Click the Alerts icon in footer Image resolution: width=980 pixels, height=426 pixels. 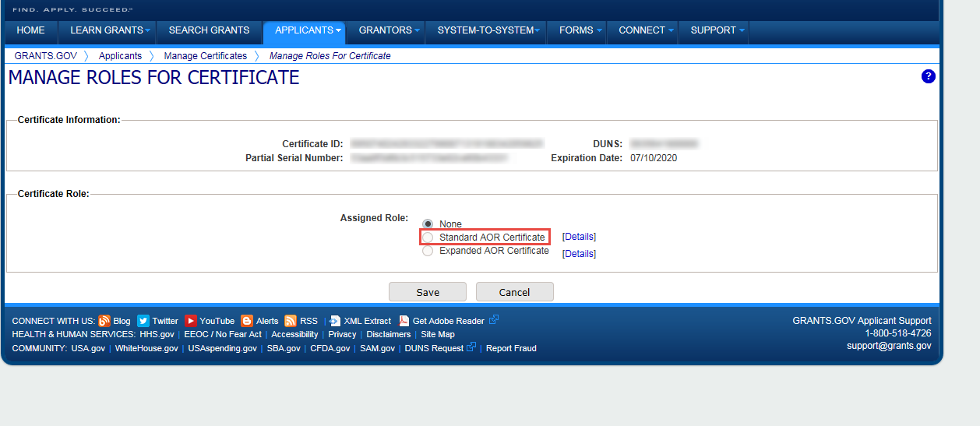click(247, 321)
